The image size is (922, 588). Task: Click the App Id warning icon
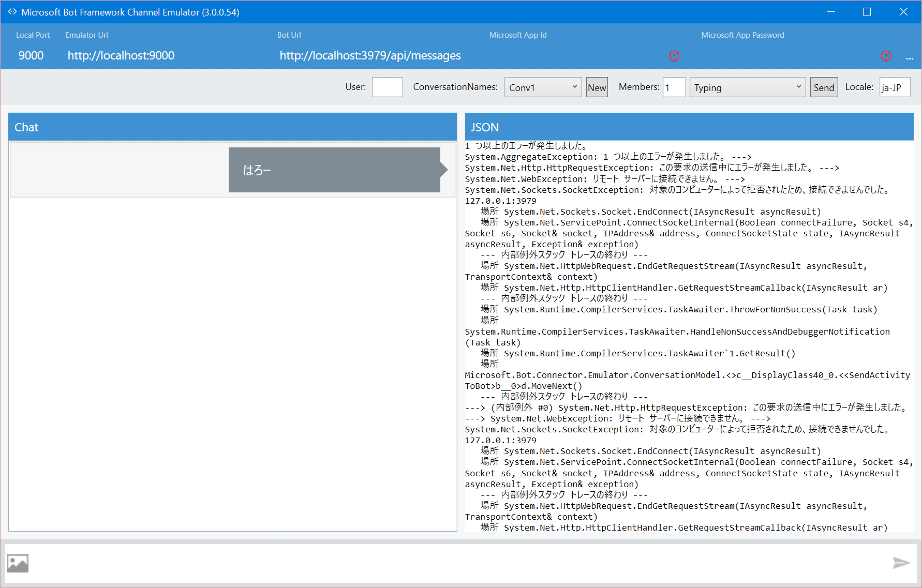click(674, 56)
